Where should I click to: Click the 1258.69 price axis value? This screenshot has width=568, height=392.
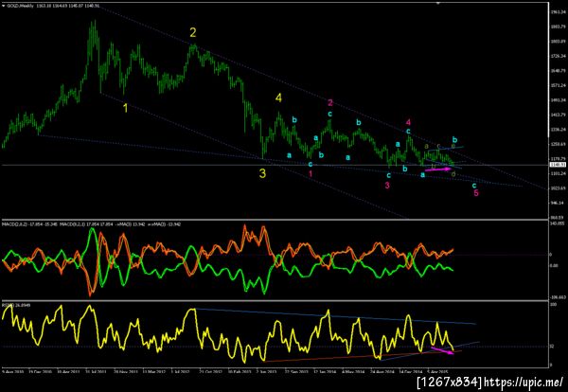pyautogui.click(x=558, y=144)
